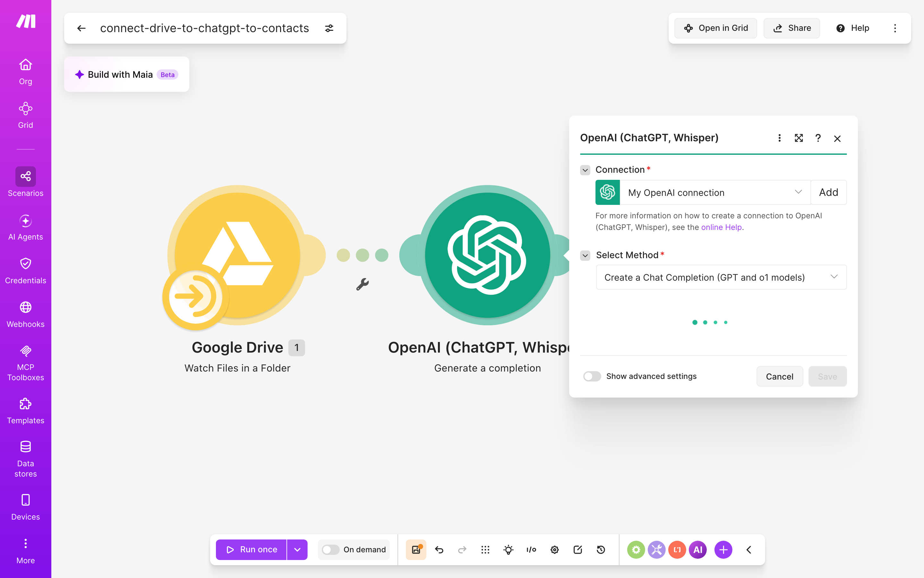Collapse toolbar with the left chevron
Screen dimensions: 924x578
pos(749,550)
